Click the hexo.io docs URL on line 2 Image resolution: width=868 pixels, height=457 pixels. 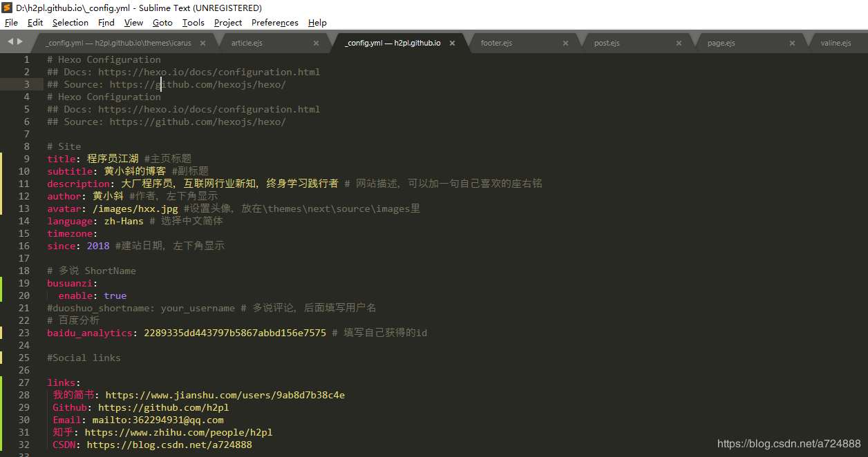click(209, 72)
